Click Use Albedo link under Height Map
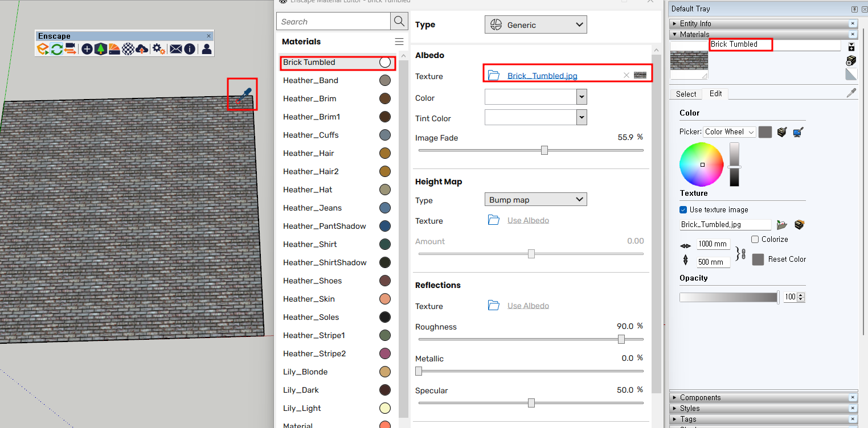 (528, 220)
